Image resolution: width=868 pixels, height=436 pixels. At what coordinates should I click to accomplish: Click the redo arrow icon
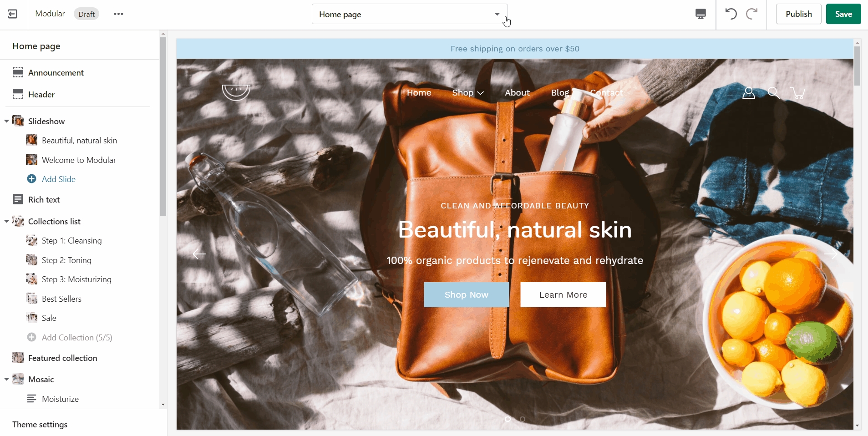(752, 14)
